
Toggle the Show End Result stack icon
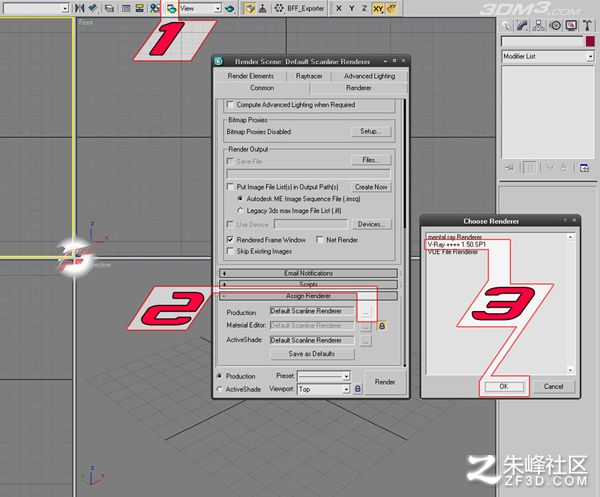coord(530,168)
